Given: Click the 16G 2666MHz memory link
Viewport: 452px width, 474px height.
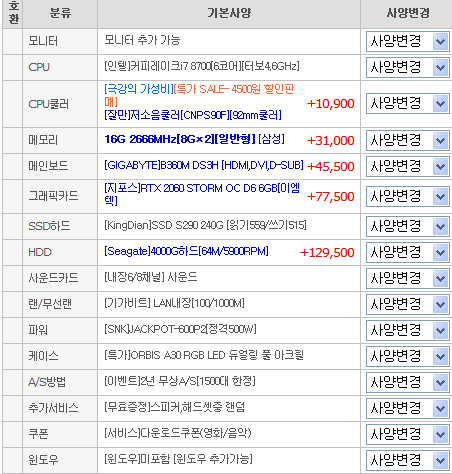Looking at the screenshot, I should pyautogui.click(x=194, y=139).
